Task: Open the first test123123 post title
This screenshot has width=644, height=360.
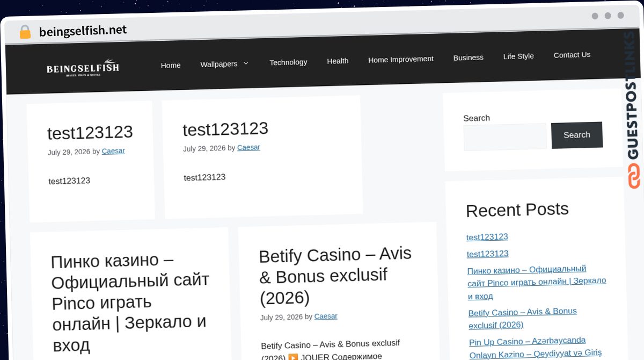Action: [x=90, y=133]
